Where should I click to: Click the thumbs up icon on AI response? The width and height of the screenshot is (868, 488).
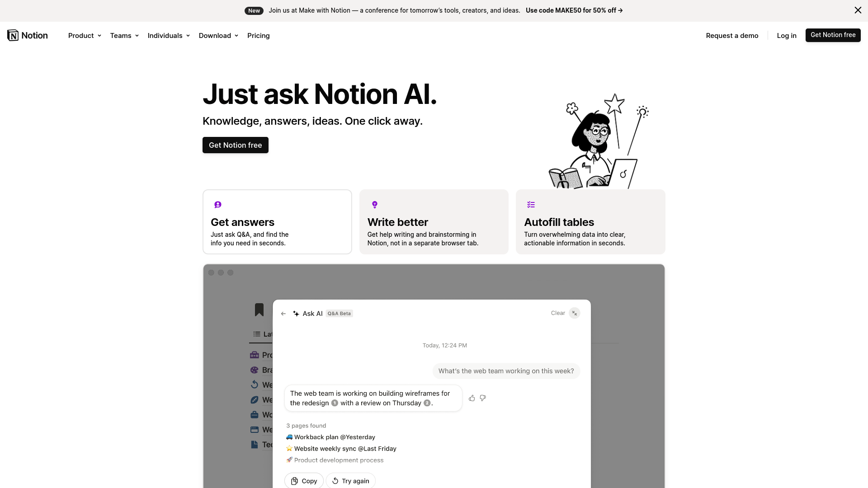[x=472, y=398]
